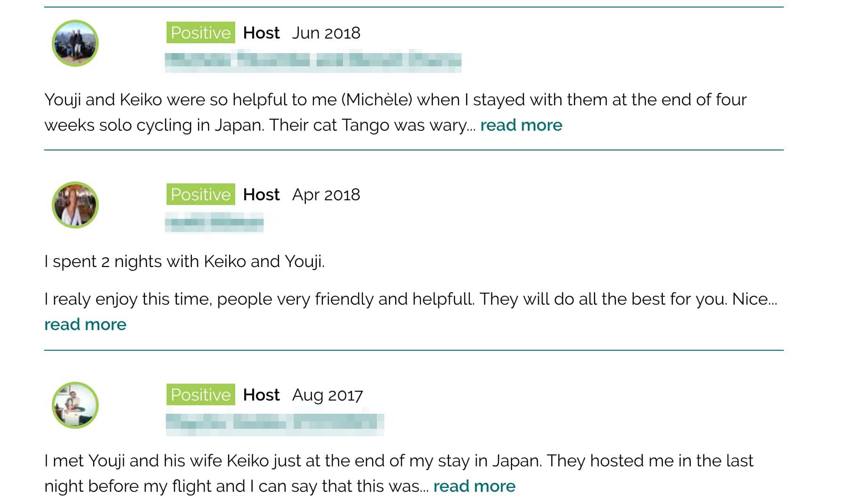Click the Host label on the Jun 2018 review
The image size is (844, 504).
click(x=261, y=33)
